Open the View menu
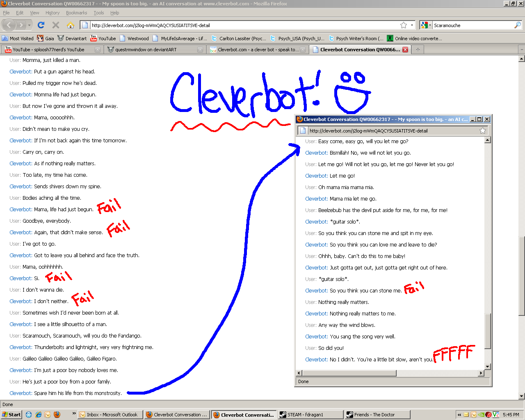This screenshot has width=525, height=420. point(35,13)
